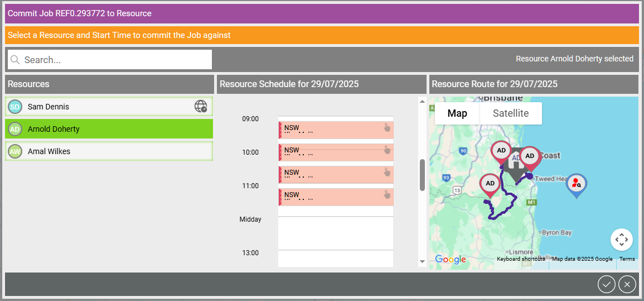
Task: Select the Amal Wilkes resource
Action: (x=109, y=151)
